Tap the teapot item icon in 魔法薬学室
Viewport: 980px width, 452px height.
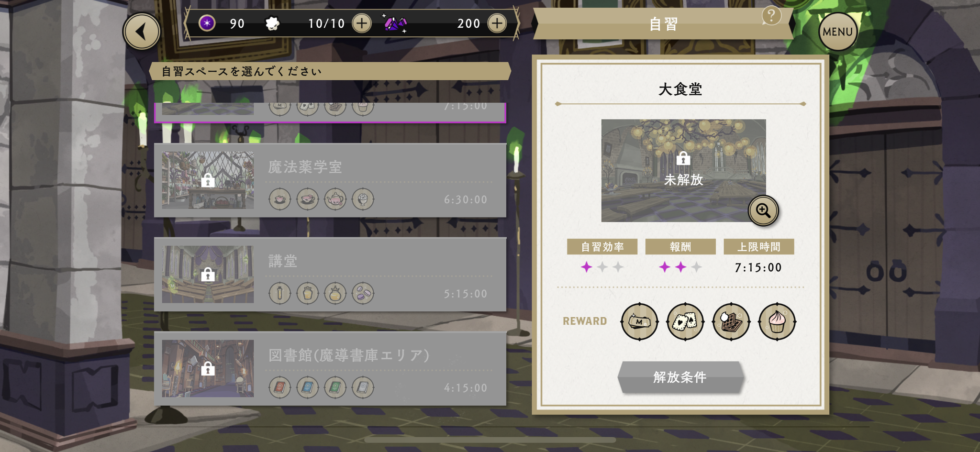tap(335, 199)
